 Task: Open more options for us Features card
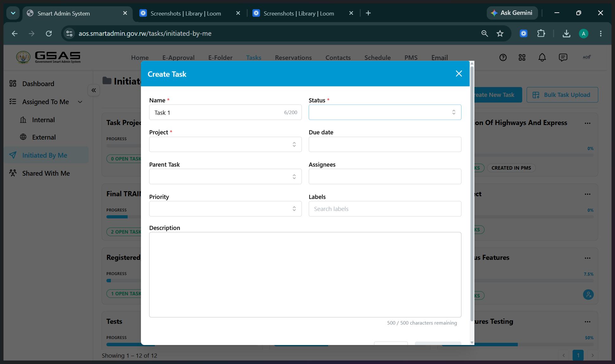point(587,258)
